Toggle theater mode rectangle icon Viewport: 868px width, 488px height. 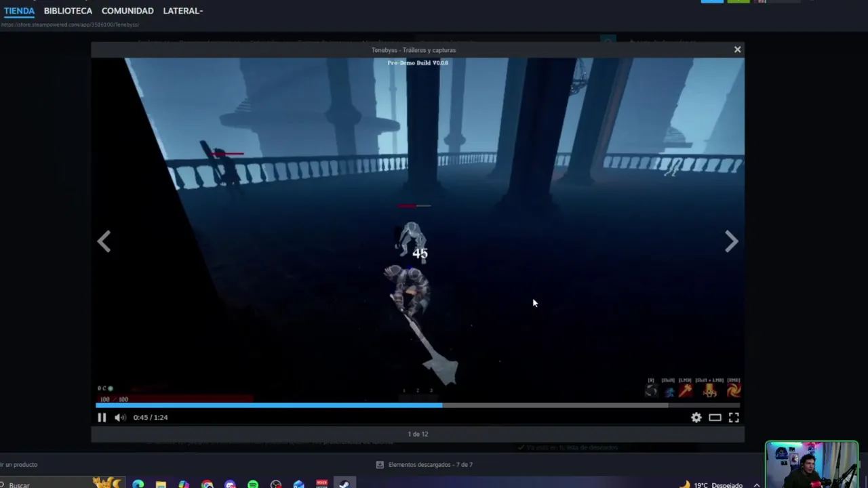715,418
